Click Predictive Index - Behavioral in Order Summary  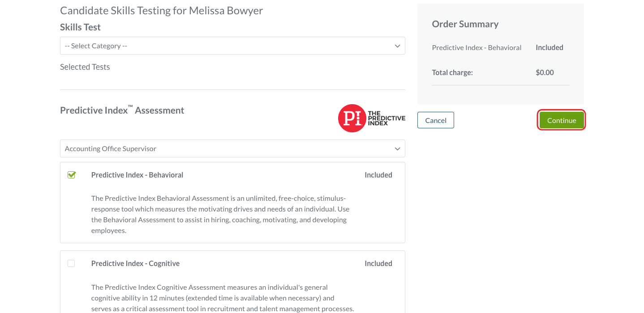click(x=477, y=47)
